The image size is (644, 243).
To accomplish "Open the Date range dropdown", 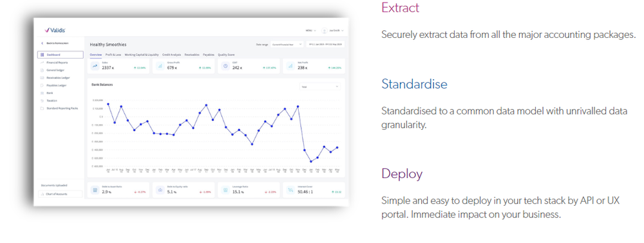I will [287, 44].
